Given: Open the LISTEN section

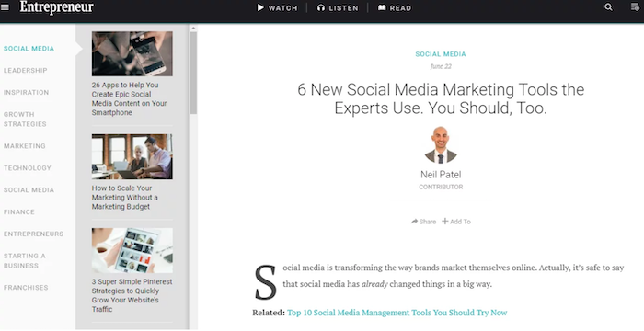Looking at the screenshot, I should pyautogui.click(x=343, y=8).
